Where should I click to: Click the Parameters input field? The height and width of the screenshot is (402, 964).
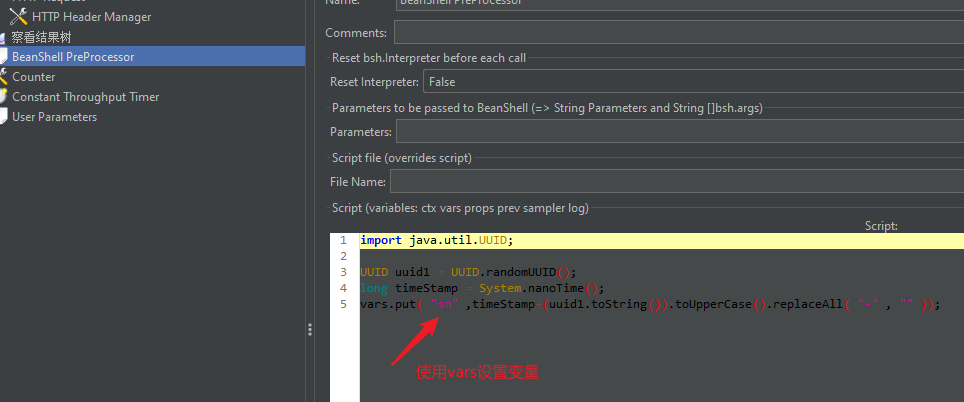coord(680,131)
